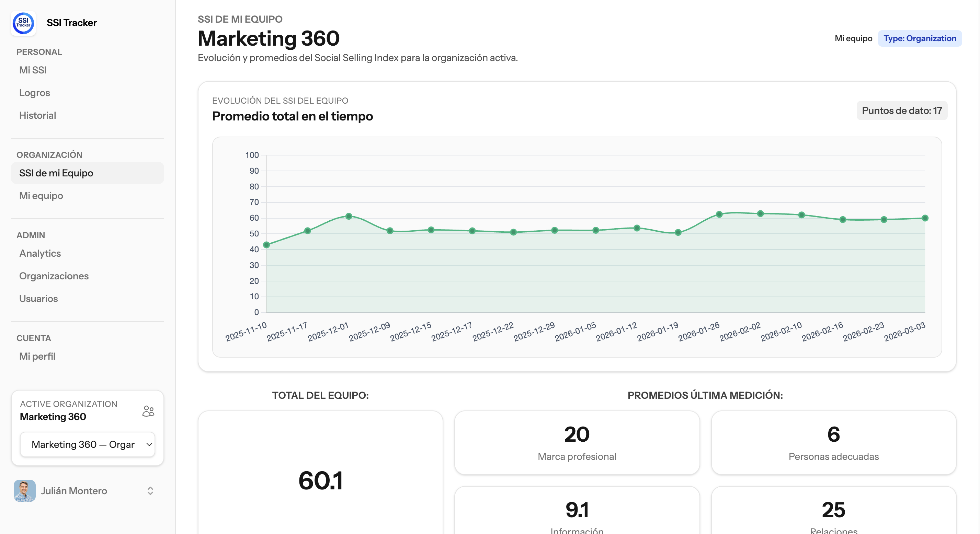
Task: Navigate to Analytics admin page
Action: tap(40, 253)
